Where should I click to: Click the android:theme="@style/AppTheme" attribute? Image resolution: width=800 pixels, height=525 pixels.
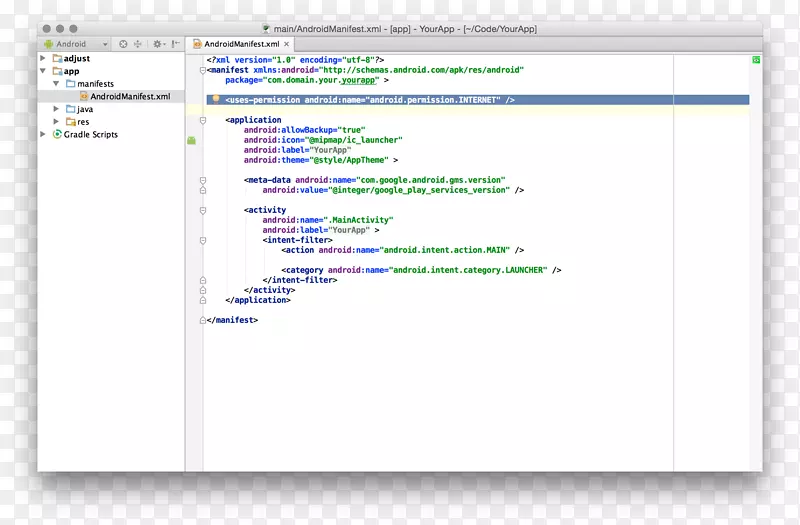[x=316, y=160]
